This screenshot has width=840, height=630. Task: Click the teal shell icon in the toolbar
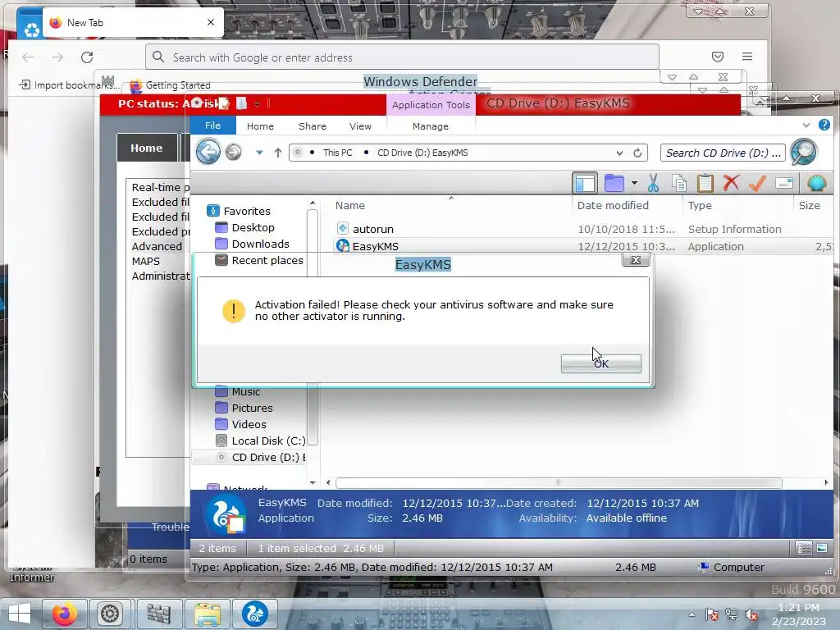point(816,183)
